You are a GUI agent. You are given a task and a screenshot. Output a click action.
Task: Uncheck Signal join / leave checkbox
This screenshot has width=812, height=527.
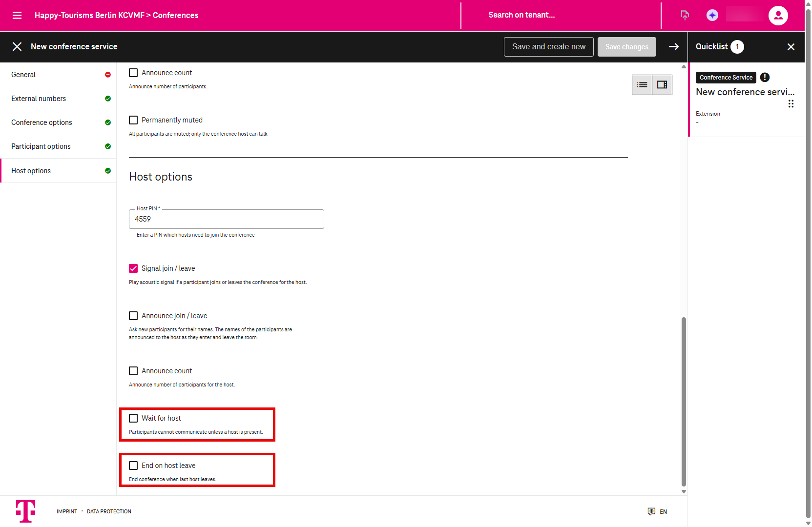coord(133,268)
